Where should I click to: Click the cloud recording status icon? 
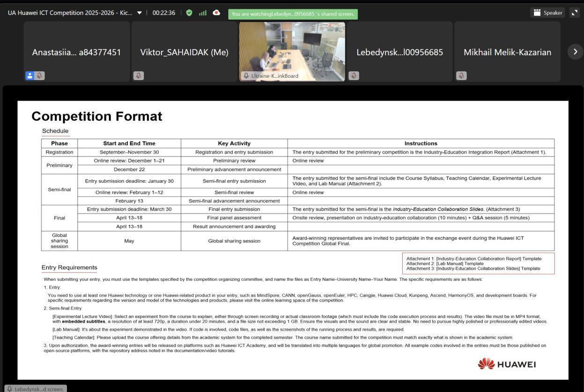[x=216, y=13]
